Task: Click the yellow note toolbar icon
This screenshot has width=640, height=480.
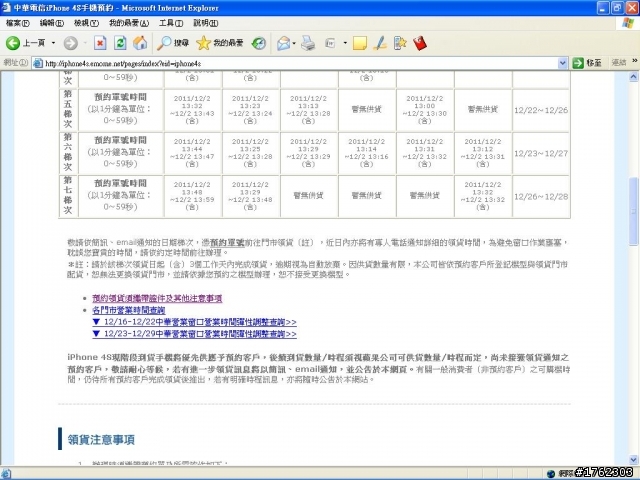Action: coord(360,43)
